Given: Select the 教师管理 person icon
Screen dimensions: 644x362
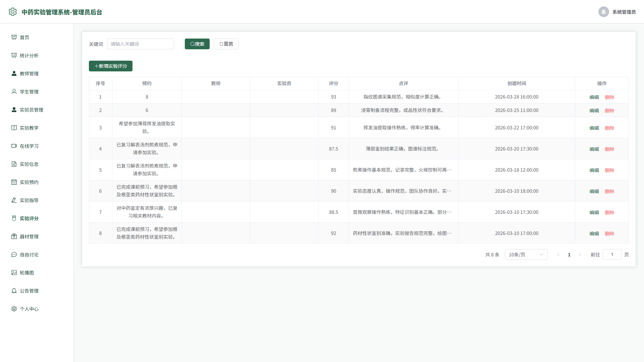Looking at the screenshot, I should point(14,73).
